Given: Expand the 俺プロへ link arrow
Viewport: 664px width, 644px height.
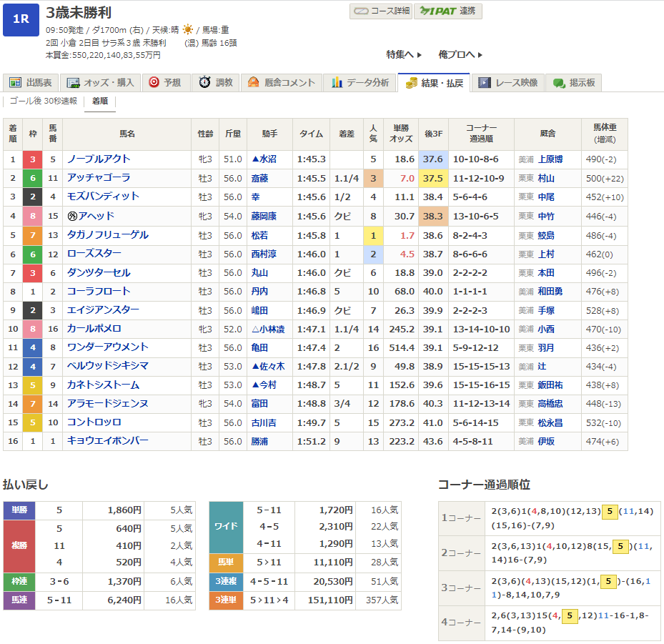Looking at the screenshot, I should coord(480,55).
